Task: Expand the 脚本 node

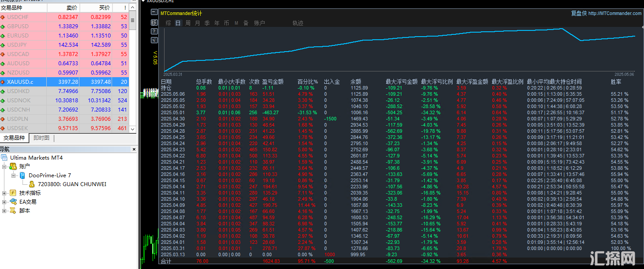Action: click(x=4, y=211)
